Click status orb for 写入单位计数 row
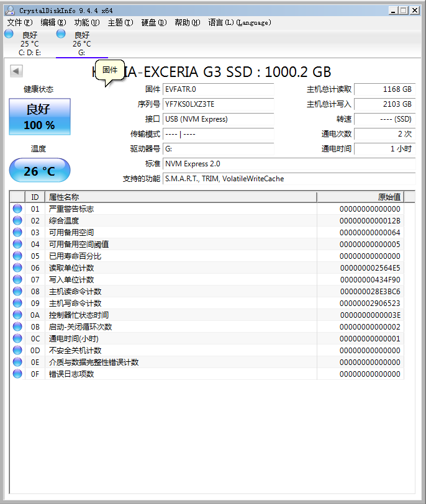The width and height of the screenshot is (426, 504). (x=17, y=279)
